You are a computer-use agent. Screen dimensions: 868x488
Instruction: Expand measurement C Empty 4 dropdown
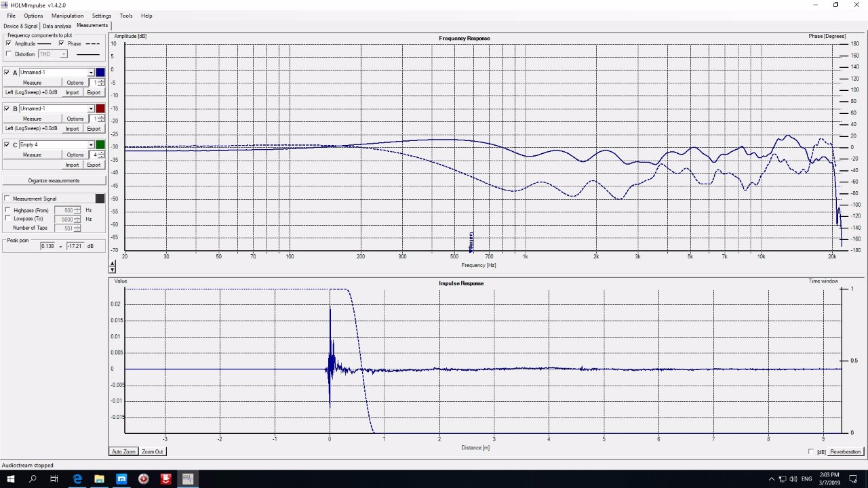pos(91,144)
